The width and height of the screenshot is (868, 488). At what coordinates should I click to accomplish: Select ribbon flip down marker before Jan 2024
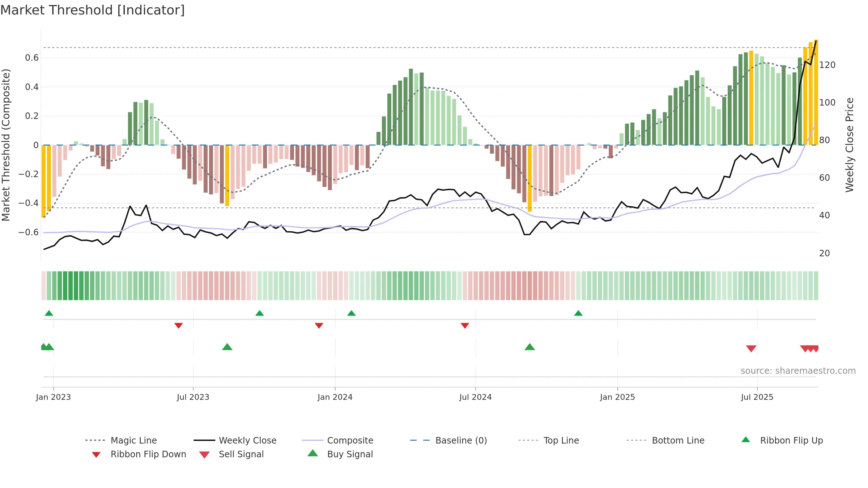[x=319, y=326]
